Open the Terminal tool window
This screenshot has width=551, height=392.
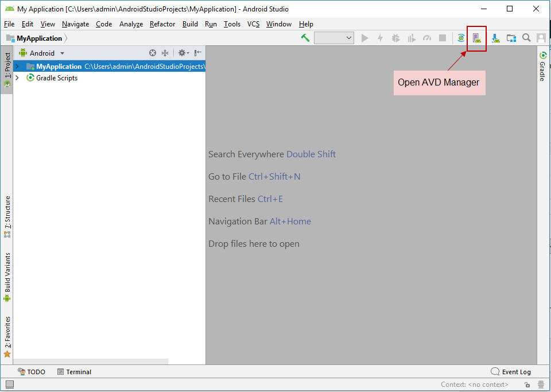(74, 372)
